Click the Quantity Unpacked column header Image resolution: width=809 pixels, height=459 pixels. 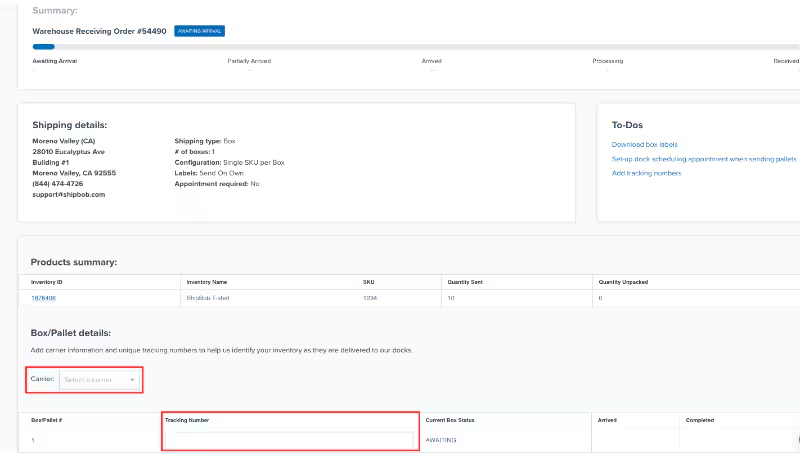click(623, 282)
